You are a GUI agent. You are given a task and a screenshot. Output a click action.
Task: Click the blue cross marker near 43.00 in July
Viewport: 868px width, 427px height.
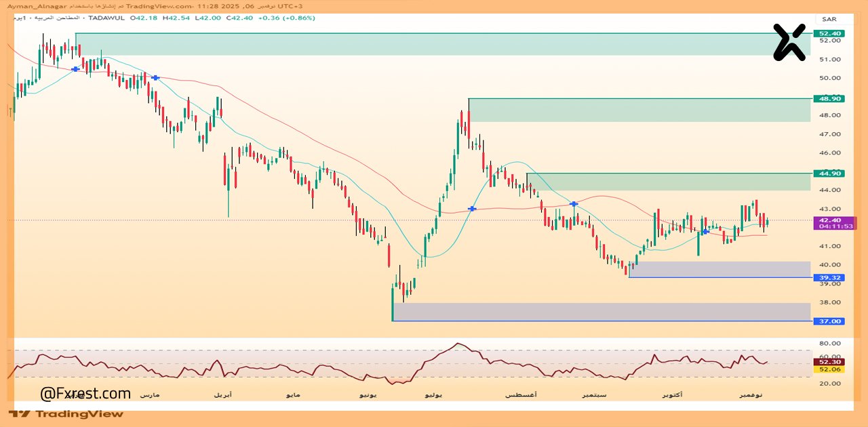pos(472,209)
